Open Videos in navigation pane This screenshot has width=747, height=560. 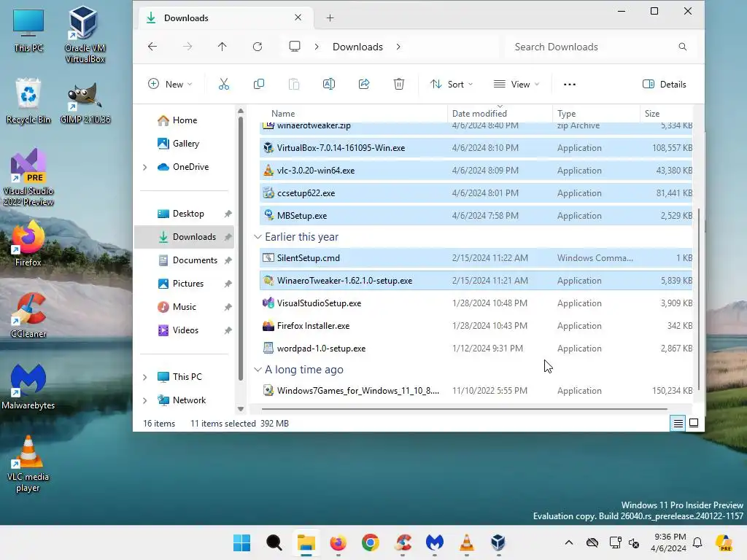pos(185,330)
